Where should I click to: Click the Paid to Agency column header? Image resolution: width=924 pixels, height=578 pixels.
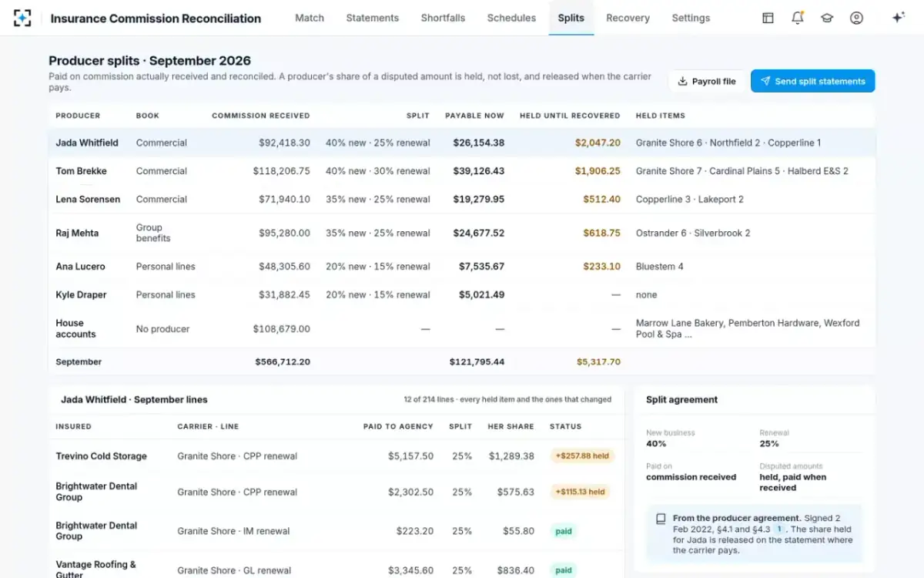398,426
